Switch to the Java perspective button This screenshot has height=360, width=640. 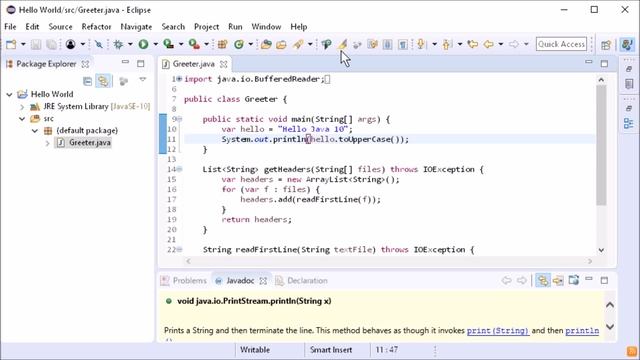[x=627, y=44]
